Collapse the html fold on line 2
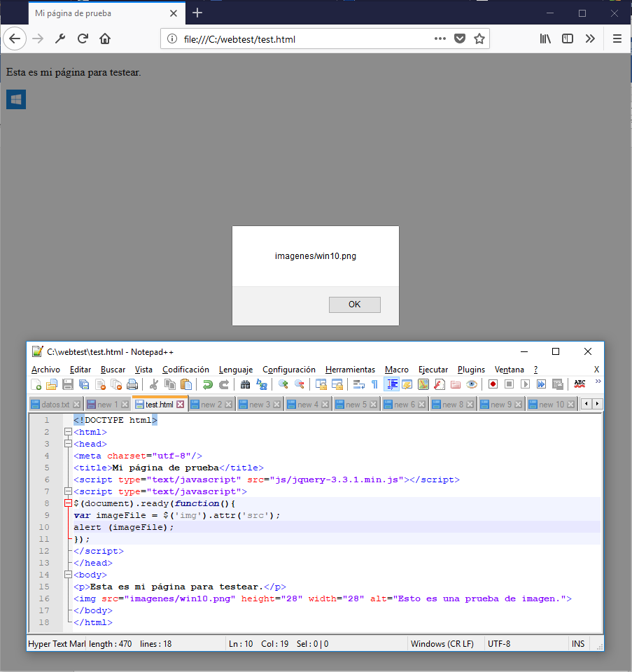Image resolution: width=632 pixels, height=672 pixels. (x=68, y=432)
